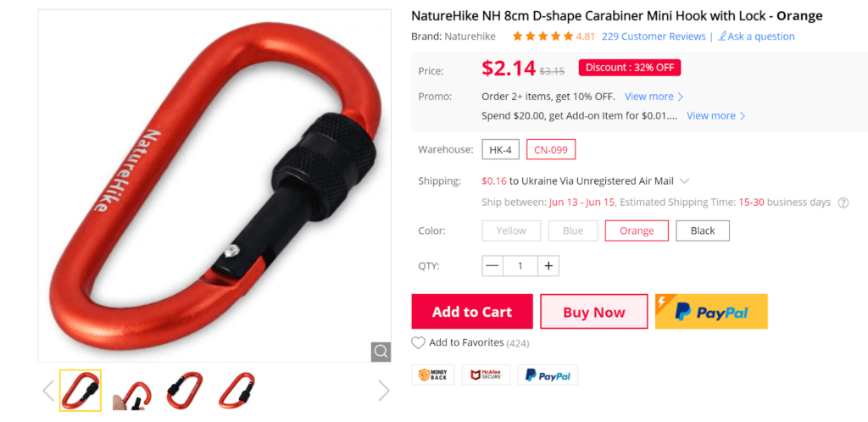Show previous thumbnails with left arrow
The width and height of the screenshot is (868, 422).
[x=48, y=391]
